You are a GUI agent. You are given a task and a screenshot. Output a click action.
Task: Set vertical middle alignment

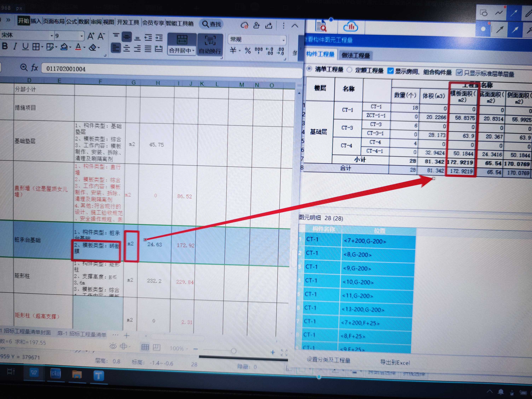[126, 37]
